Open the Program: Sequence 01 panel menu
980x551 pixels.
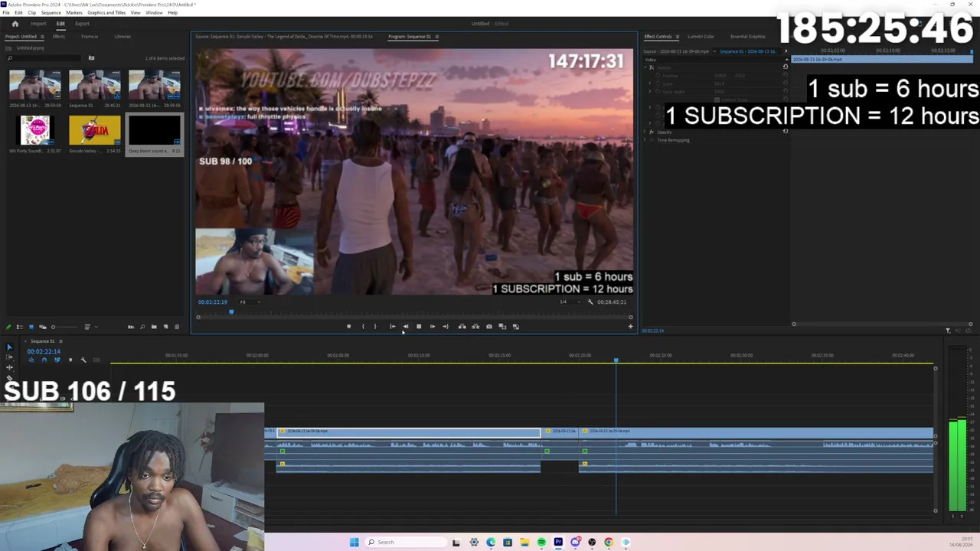pyautogui.click(x=436, y=37)
